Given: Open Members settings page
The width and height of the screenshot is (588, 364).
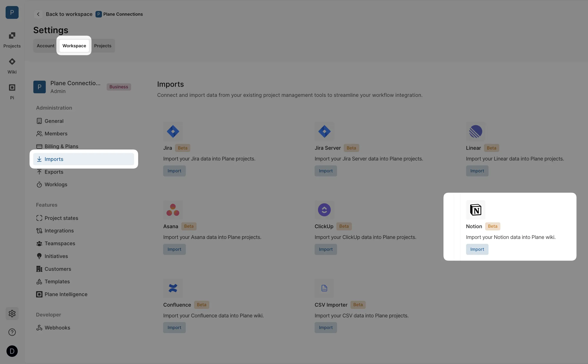Looking at the screenshot, I should pyautogui.click(x=84, y=134).
